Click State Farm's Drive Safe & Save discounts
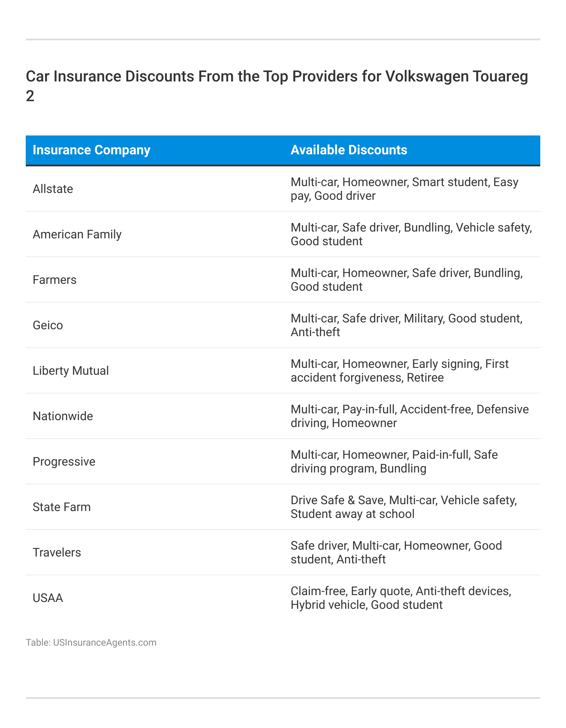This screenshot has height=728, width=566. (403, 507)
